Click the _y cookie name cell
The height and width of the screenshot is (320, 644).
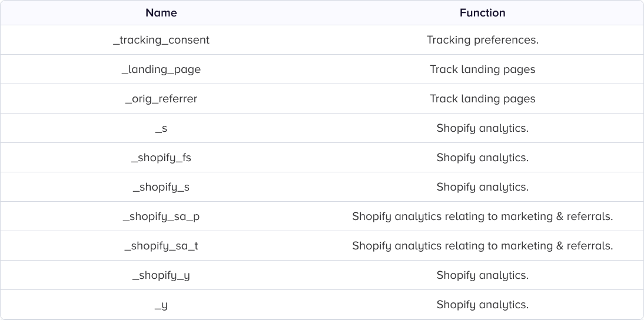(x=161, y=305)
